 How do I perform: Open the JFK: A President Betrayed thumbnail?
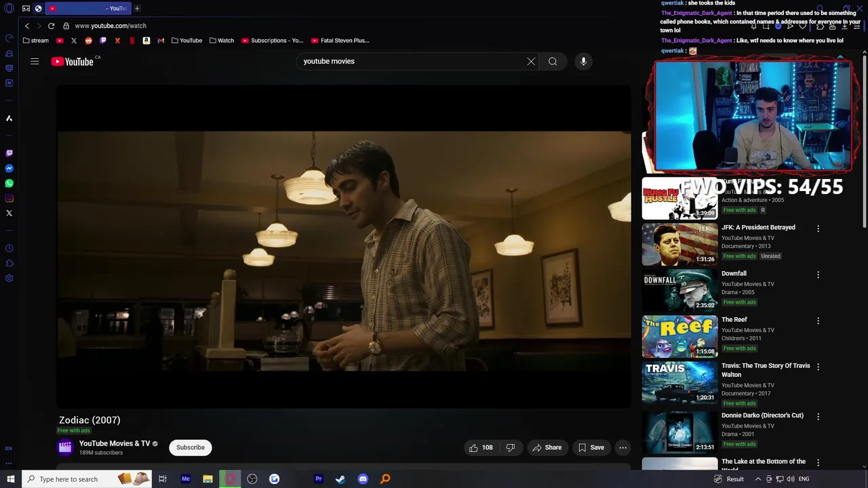tap(679, 245)
